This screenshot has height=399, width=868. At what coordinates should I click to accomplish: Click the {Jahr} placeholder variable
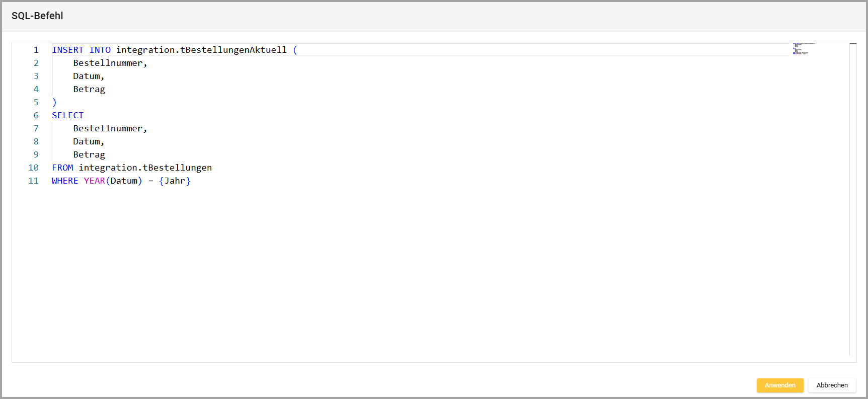[x=175, y=181]
